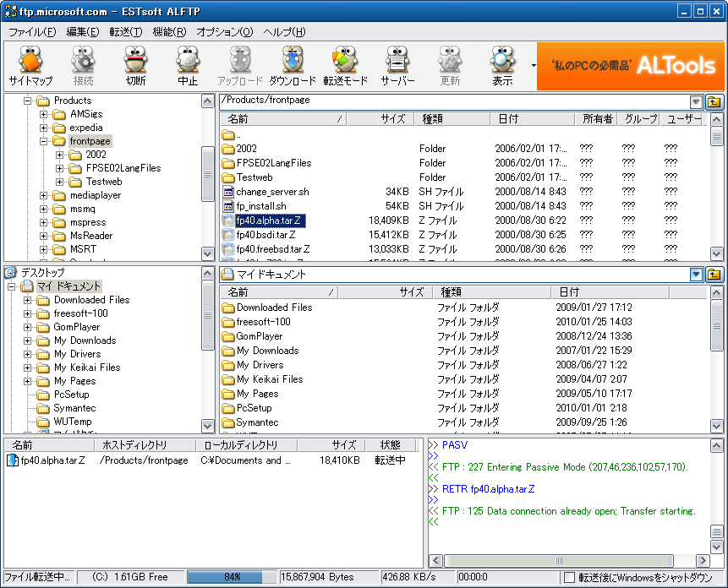Open the remote path dropdown

(696, 102)
